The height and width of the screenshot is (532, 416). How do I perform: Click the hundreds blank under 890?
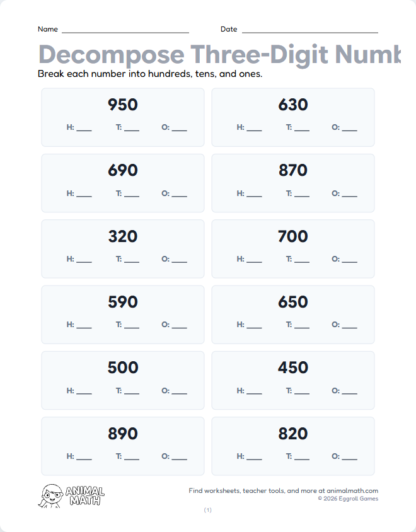84,457
